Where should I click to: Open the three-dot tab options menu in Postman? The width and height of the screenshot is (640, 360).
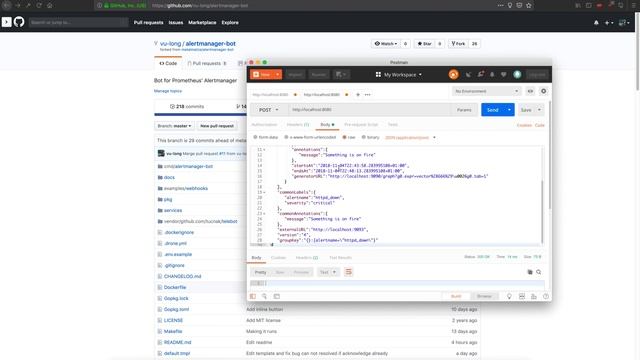[x=368, y=95]
